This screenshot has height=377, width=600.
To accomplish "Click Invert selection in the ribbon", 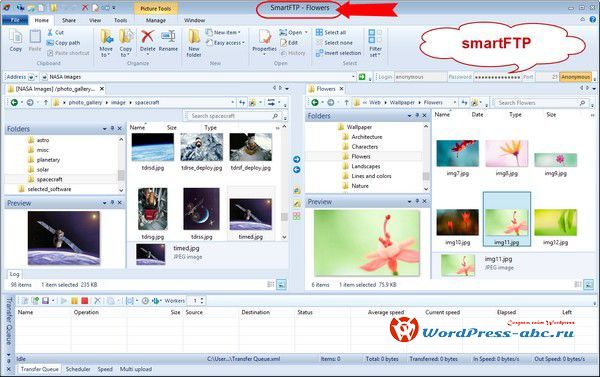I will (x=338, y=53).
